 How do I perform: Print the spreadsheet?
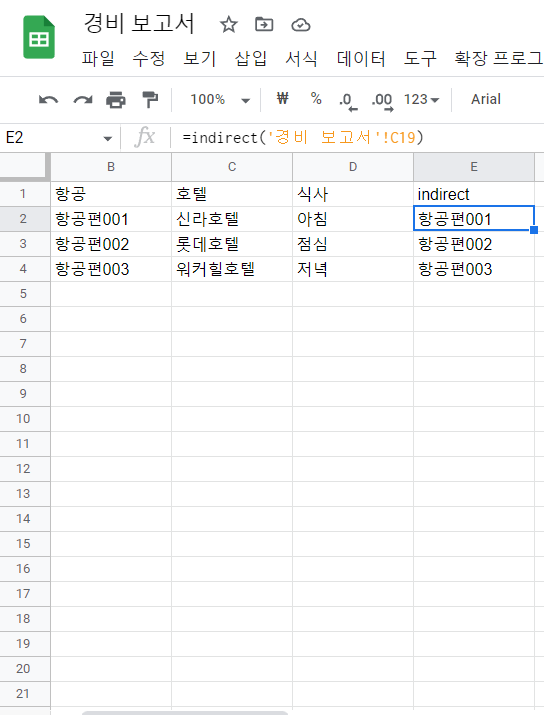[116, 99]
